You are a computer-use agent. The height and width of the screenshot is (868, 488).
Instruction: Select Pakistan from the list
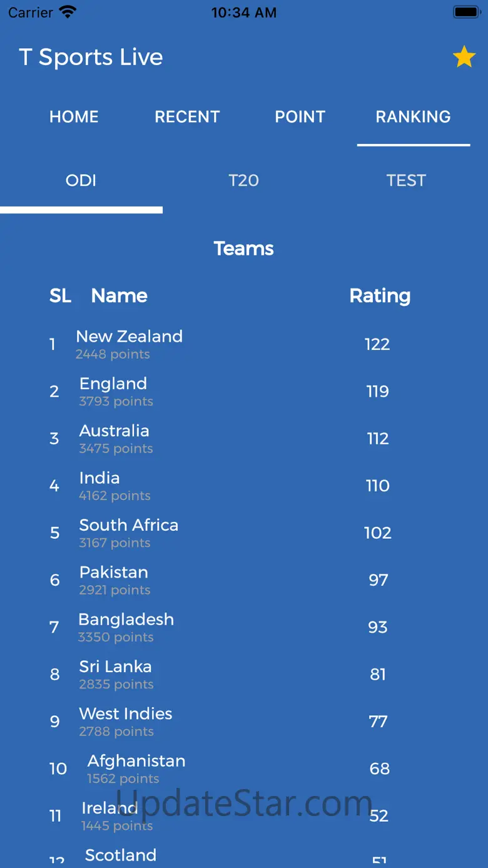pos(244,580)
